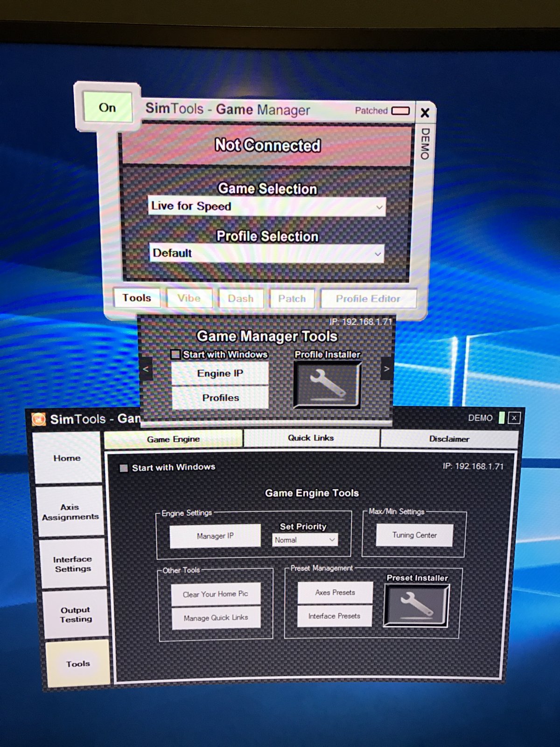Enable Start with Windows in Game Engine

(124, 468)
